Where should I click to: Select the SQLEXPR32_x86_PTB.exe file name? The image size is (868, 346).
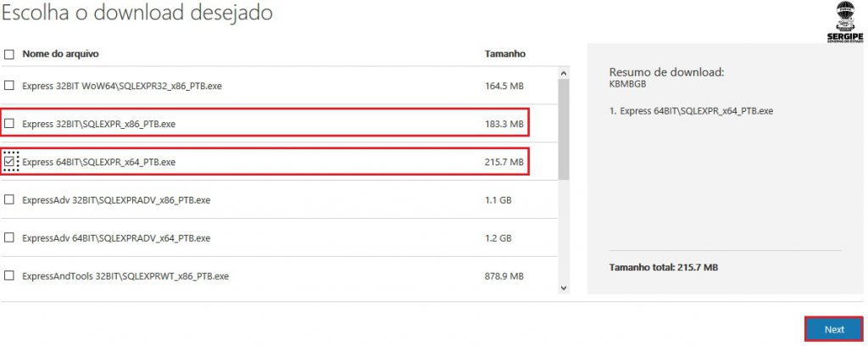(122, 86)
